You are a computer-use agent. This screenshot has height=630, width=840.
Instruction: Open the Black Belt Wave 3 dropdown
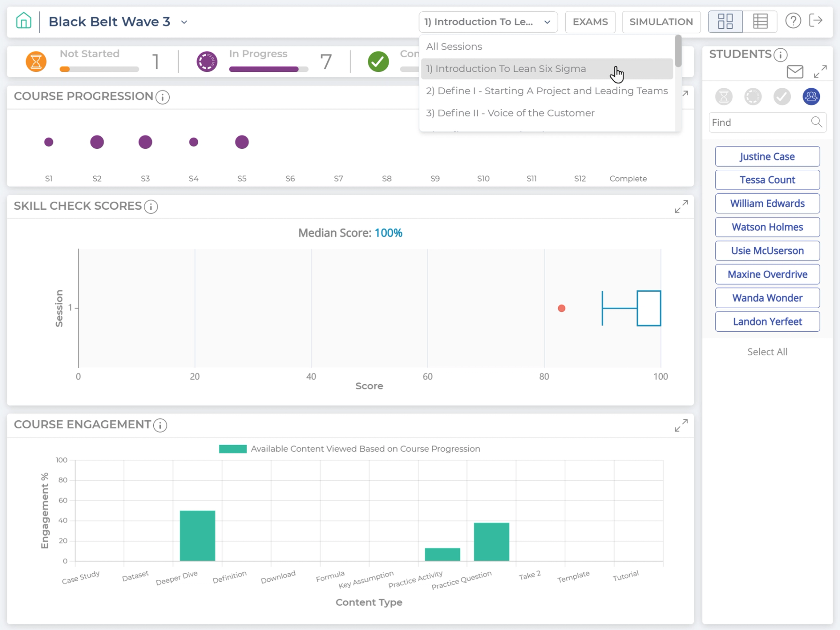pyautogui.click(x=184, y=22)
